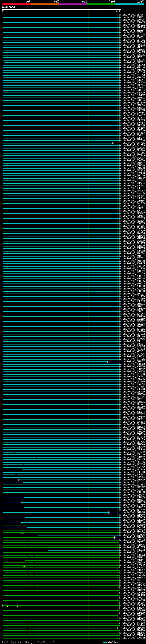Click the orange ~40% identity legend segment
The height and width of the screenshot is (644, 146).
(x=45, y=4)
